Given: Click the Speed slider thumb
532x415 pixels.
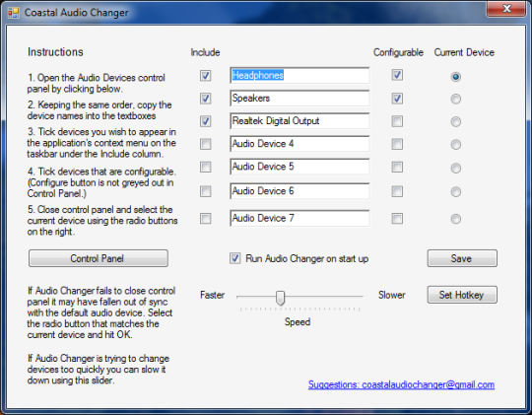Looking at the screenshot, I should 280,298.
